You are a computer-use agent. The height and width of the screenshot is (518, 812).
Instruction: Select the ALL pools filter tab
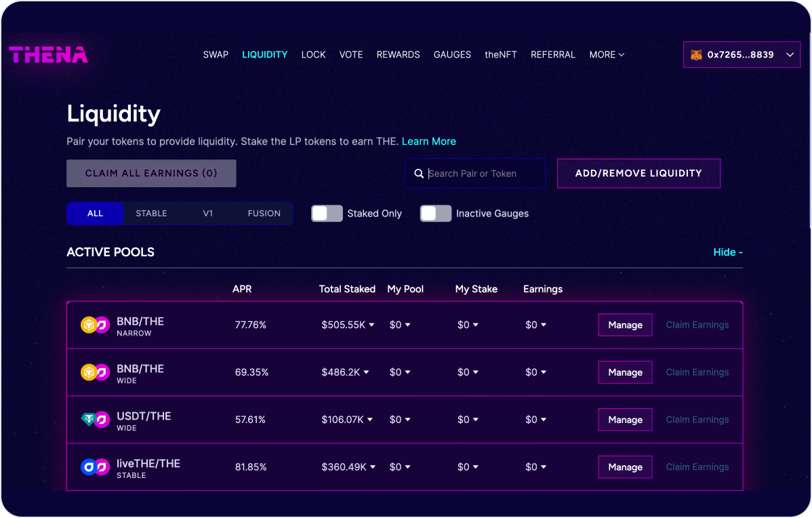click(x=95, y=214)
